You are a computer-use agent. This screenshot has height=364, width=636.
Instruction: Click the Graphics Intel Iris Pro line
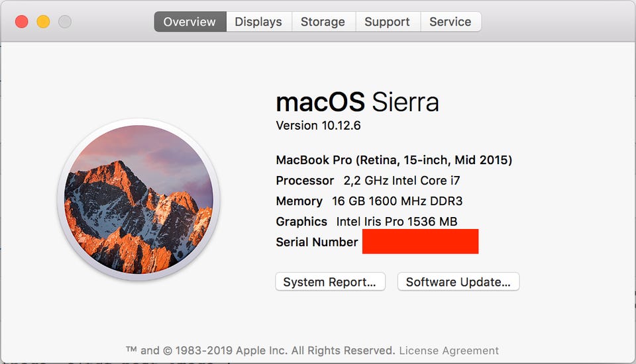[x=366, y=222]
